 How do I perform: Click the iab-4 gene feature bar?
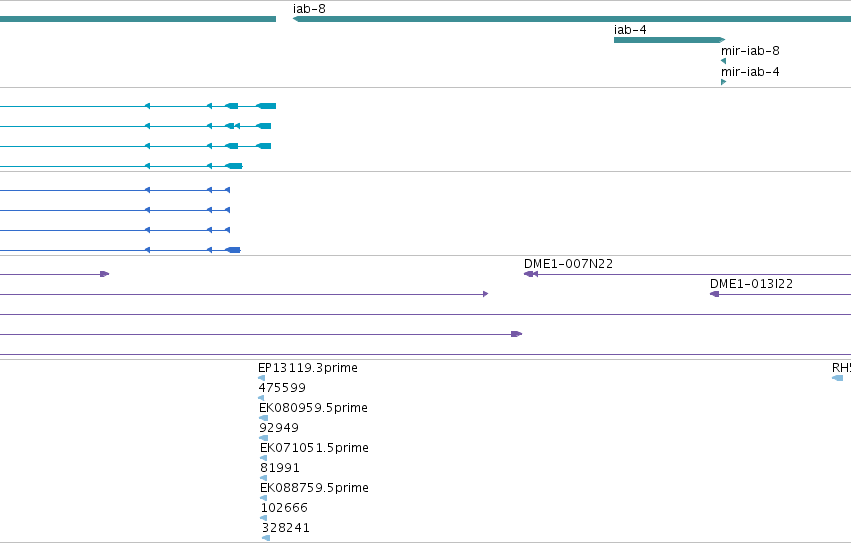[669, 40]
